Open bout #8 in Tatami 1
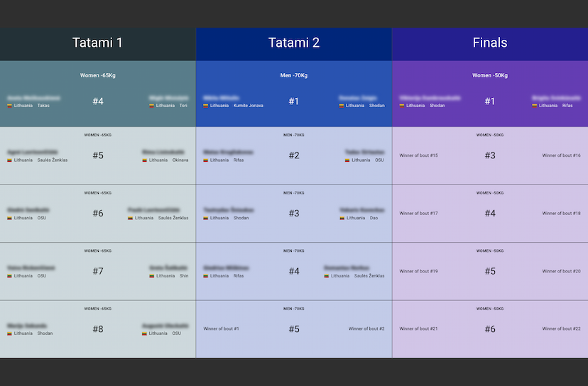 (98, 329)
